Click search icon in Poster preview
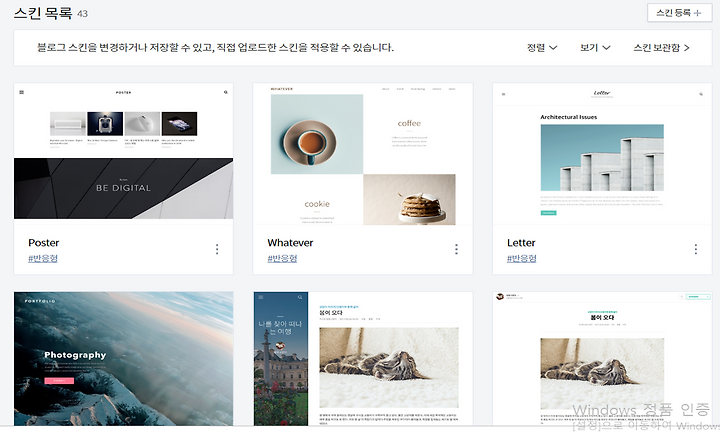720x432 pixels. click(225, 92)
